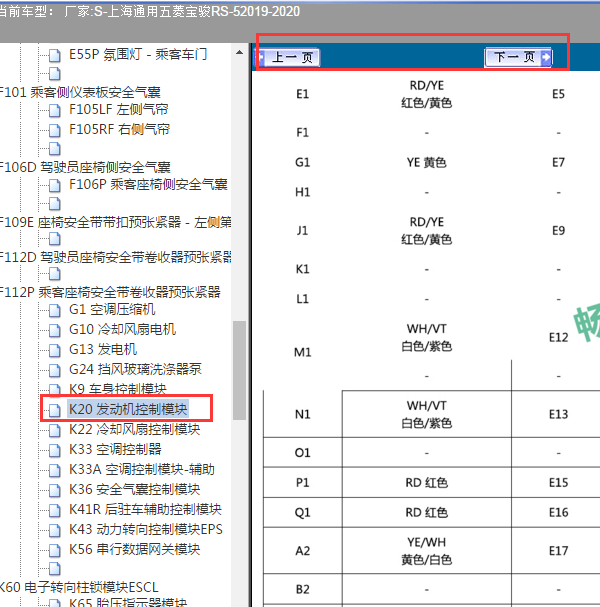Select K36 安全气囊控制模块 in the tree
The image size is (600, 607).
coord(134,489)
